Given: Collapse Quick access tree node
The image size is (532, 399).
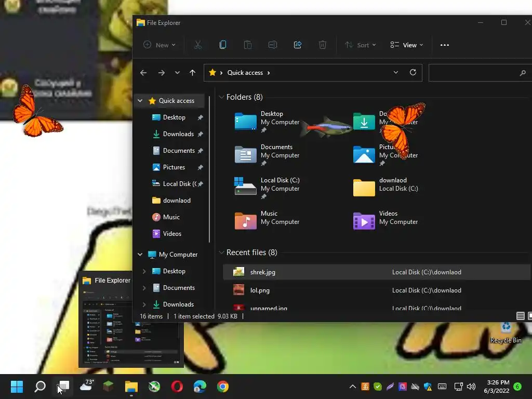Looking at the screenshot, I should click(140, 101).
